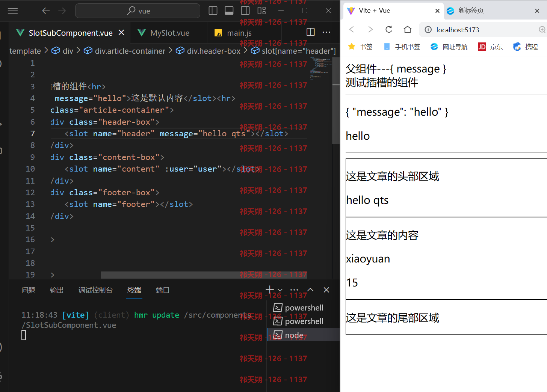Image resolution: width=547 pixels, height=392 pixels.
Task: Open the 问题 panel tab
Action: pos(28,290)
